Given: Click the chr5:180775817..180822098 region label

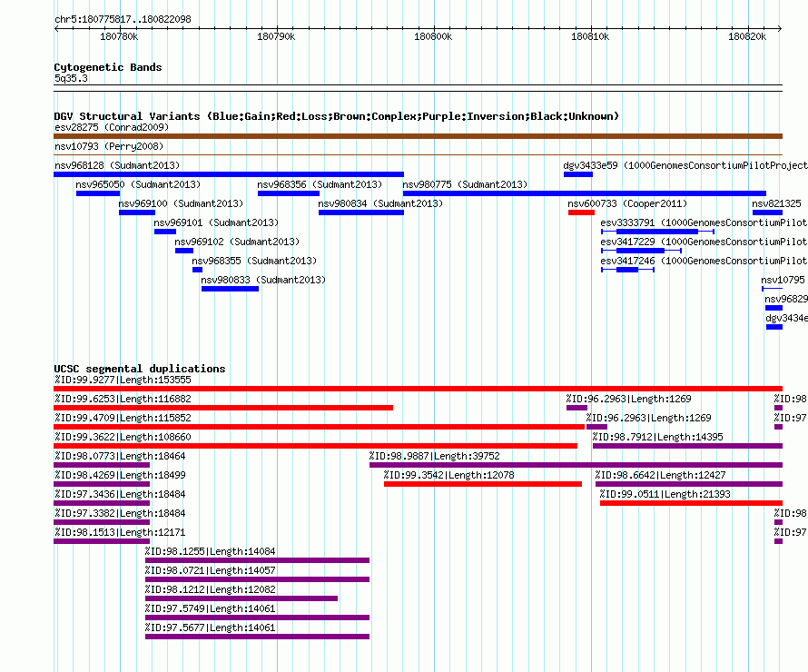Looking at the screenshot, I should 123,19.
